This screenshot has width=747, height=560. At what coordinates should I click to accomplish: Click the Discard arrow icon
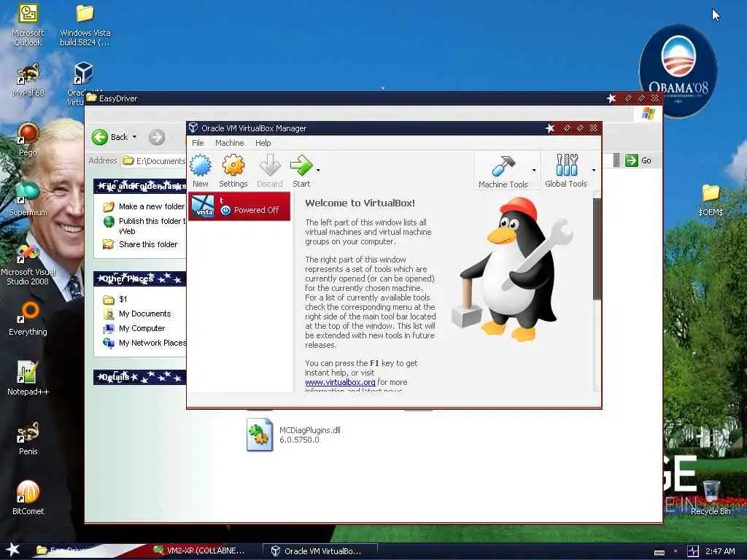coord(270,166)
